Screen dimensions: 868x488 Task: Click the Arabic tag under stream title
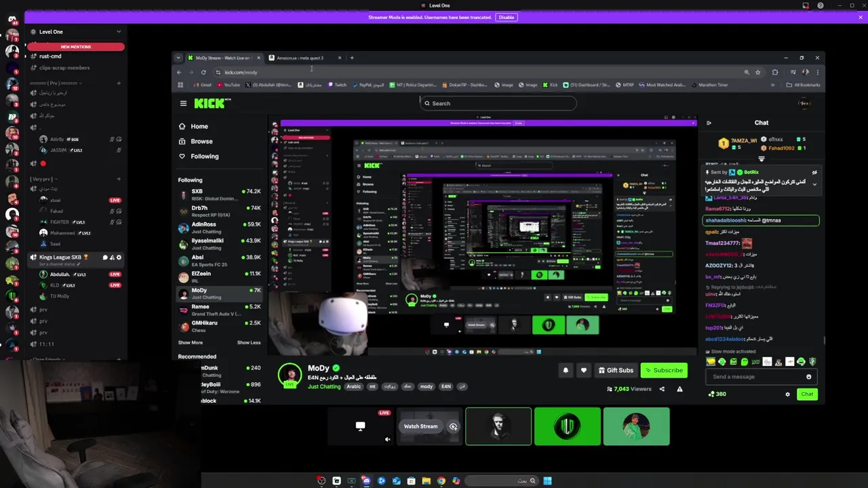click(354, 386)
